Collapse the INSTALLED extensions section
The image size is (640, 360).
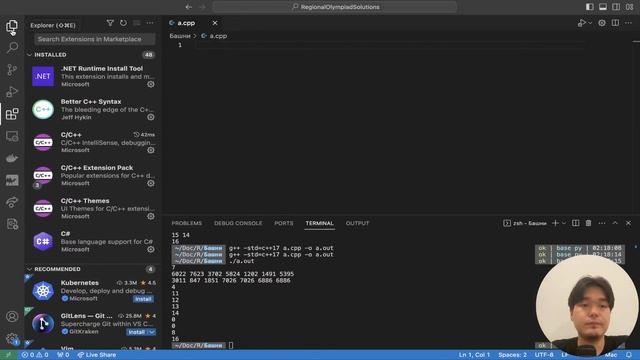[29, 55]
